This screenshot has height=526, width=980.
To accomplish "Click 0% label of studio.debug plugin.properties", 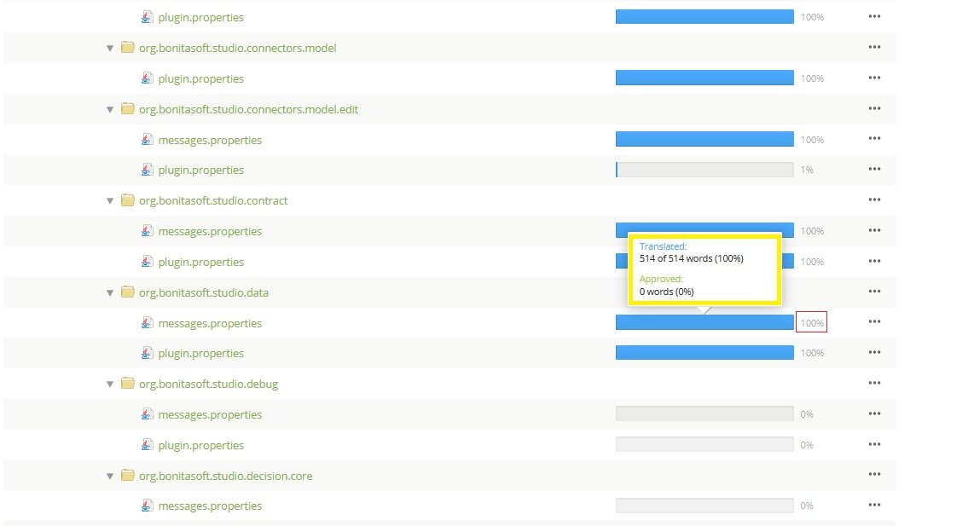I will [x=807, y=445].
